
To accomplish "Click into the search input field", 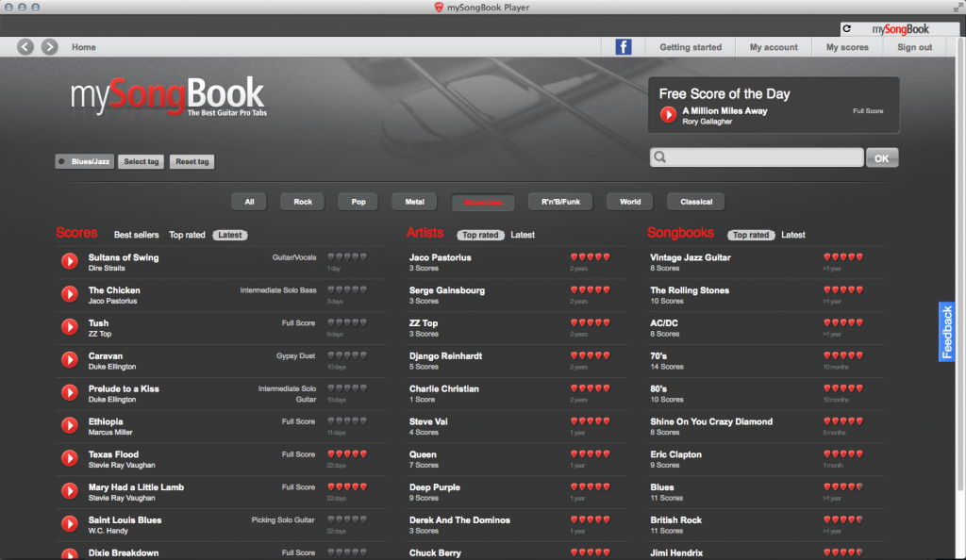I will [x=757, y=156].
